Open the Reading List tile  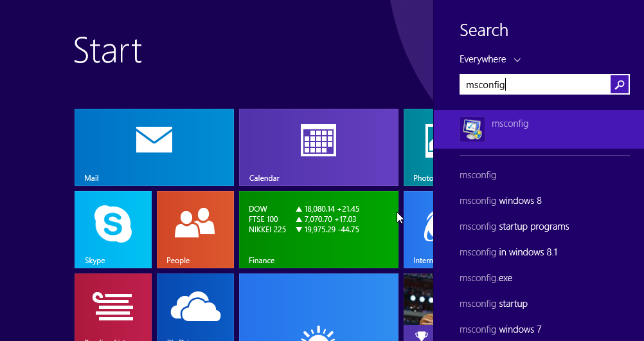tap(113, 308)
